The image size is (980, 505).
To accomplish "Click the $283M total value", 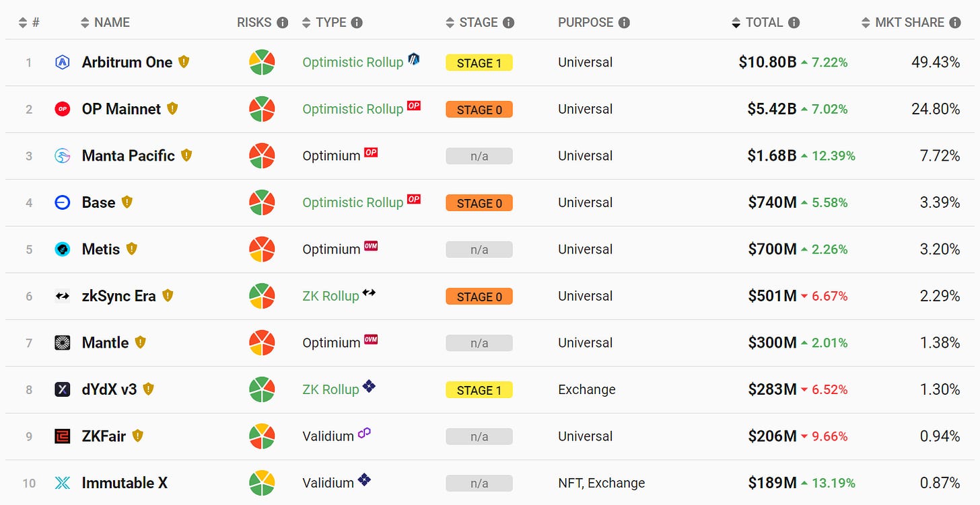I will click(772, 389).
